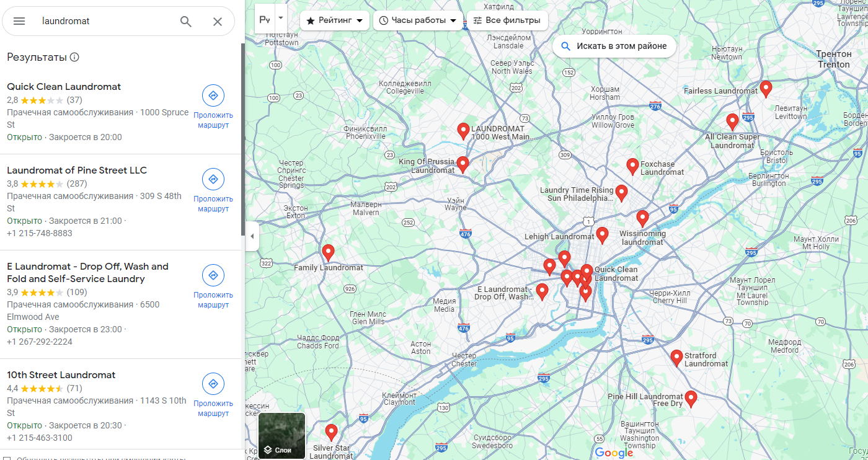
Task: Click the 3,9 rating with 109 reviews
Action: tap(47, 292)
